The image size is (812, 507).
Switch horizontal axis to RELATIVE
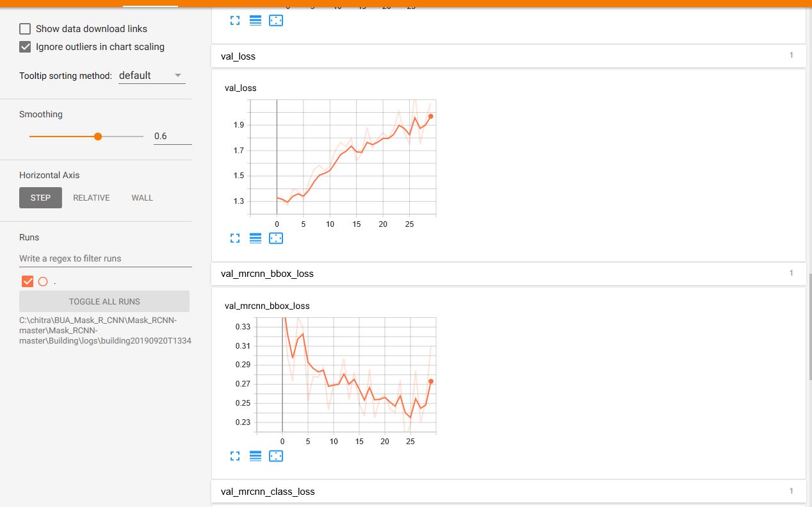coord(92,198)
